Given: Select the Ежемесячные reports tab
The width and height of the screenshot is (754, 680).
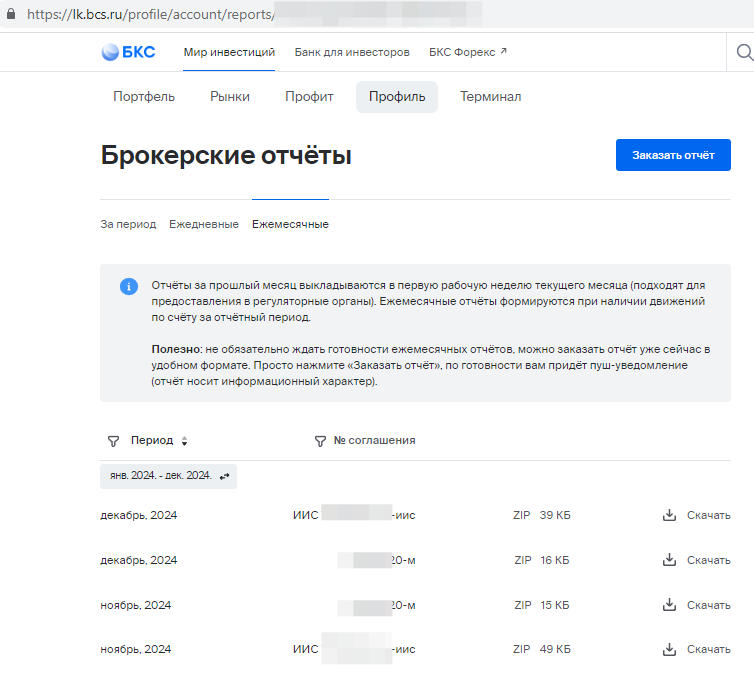Looking at the screenshot, I should [x=290, y=224].
